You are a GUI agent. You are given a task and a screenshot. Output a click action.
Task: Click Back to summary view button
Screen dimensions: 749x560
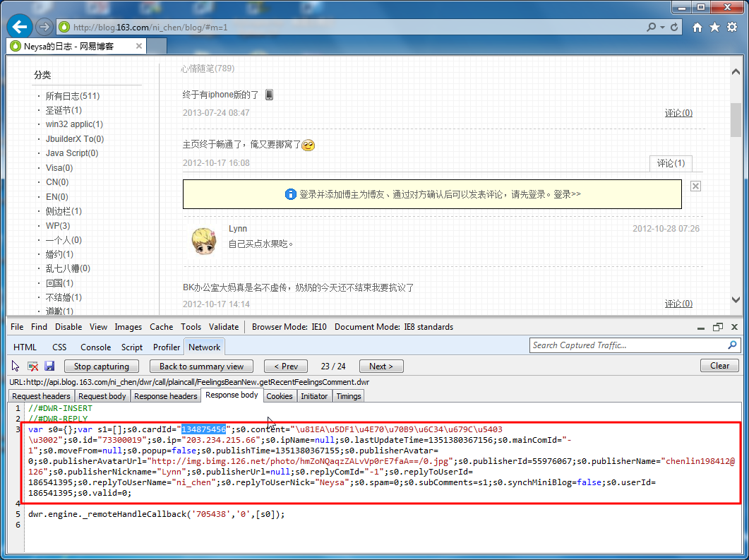pos(202,366)
